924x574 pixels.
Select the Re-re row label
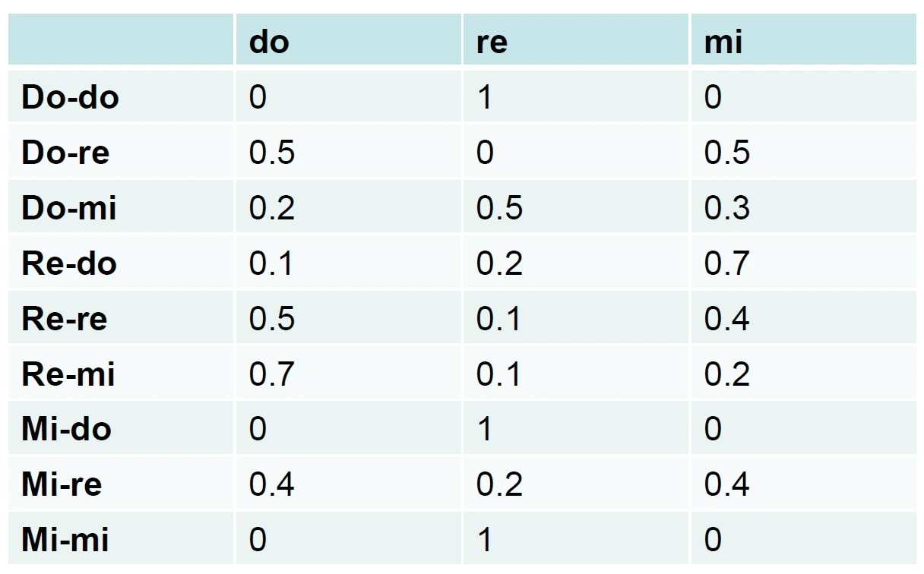[65, 319]
